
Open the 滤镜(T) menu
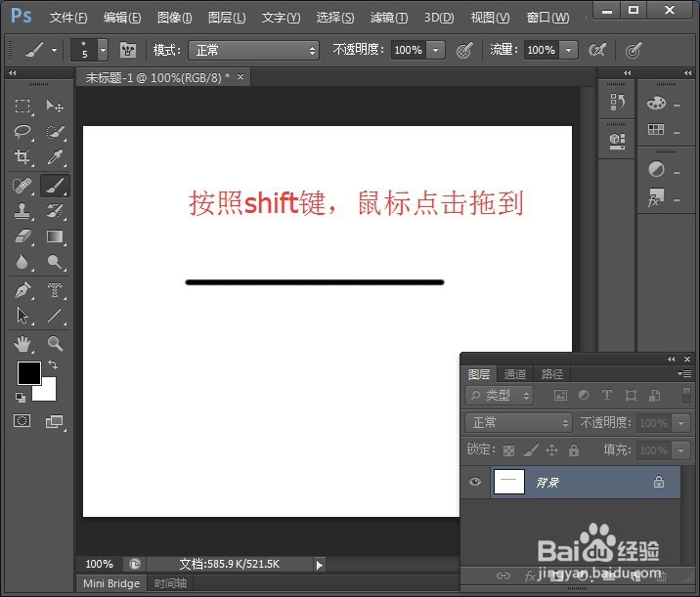tap(389, 18)
